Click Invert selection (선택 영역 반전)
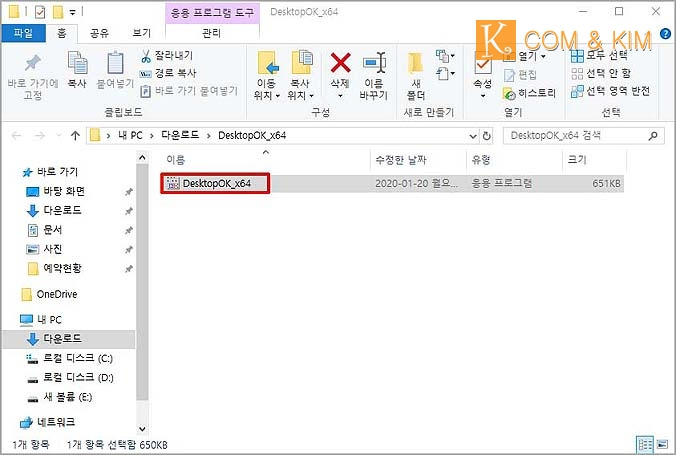The width and height of the screenshot is (676, 455). [x=610, y=91]
